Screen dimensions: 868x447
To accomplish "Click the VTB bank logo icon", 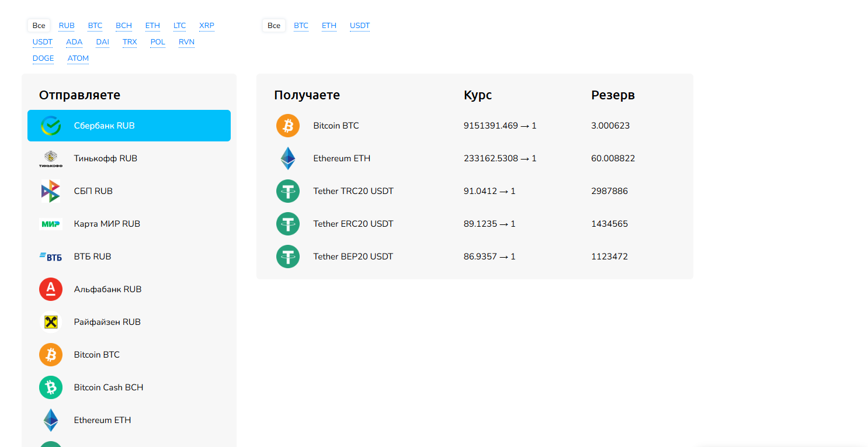I will 51,257.
